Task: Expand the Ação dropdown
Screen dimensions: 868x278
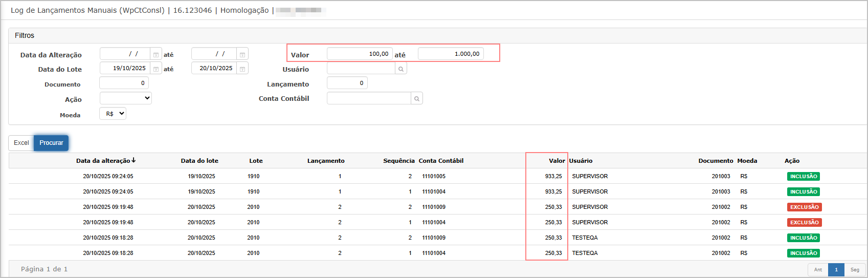Action: point(126,98)
